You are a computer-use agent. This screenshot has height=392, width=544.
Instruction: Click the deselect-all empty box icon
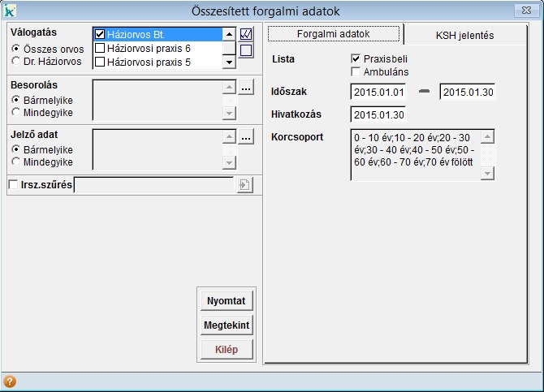(247, 51)
